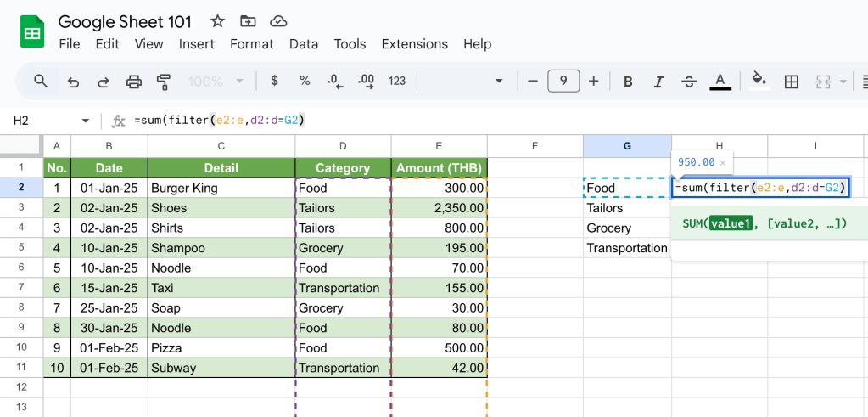Decrease the font size with minus

click(x=533, y=82)
